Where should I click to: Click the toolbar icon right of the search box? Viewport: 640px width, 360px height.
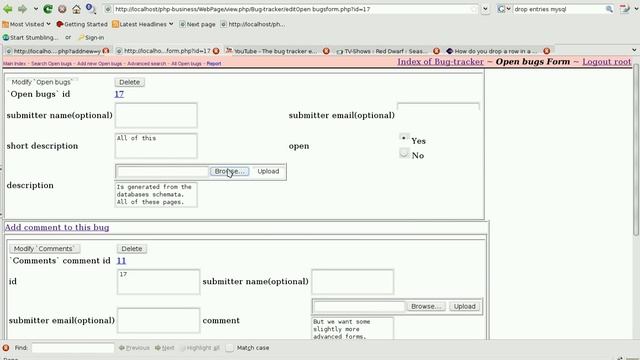624,9
